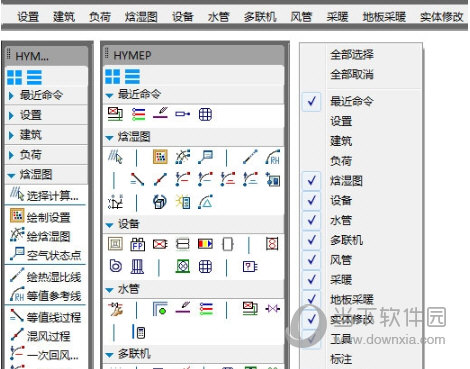Switch HYMEP panel to list view
The height and width of the screenshot is (369, 470).
point(132,77)
